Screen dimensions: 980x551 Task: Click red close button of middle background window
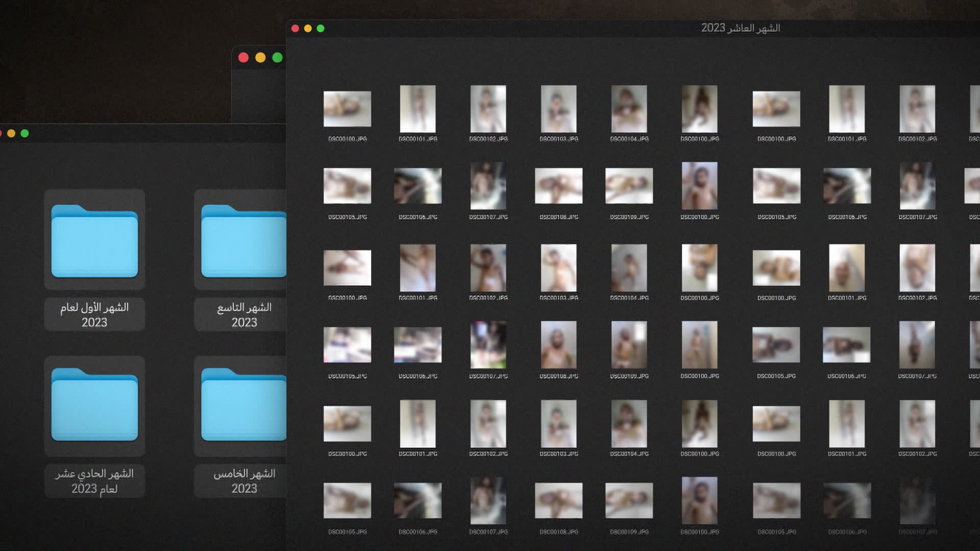coord(243,58)
